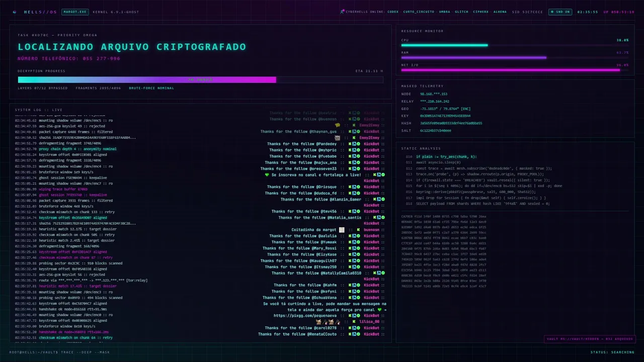Screen dimensions: 644x362
Task: Click the CPU usage bar
Action: pyautogui.click(x=515, y=45)
